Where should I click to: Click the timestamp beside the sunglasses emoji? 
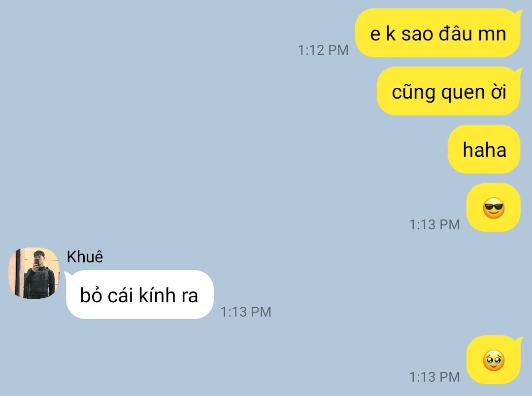pyautogui.click(x=434, y=224)
